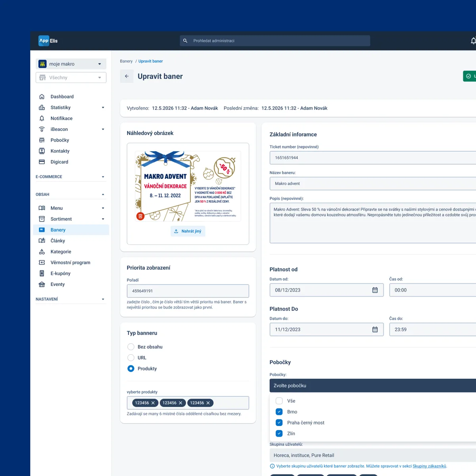
Task: Click the Nahrát jiný upload button
Action: click(188, 231)
